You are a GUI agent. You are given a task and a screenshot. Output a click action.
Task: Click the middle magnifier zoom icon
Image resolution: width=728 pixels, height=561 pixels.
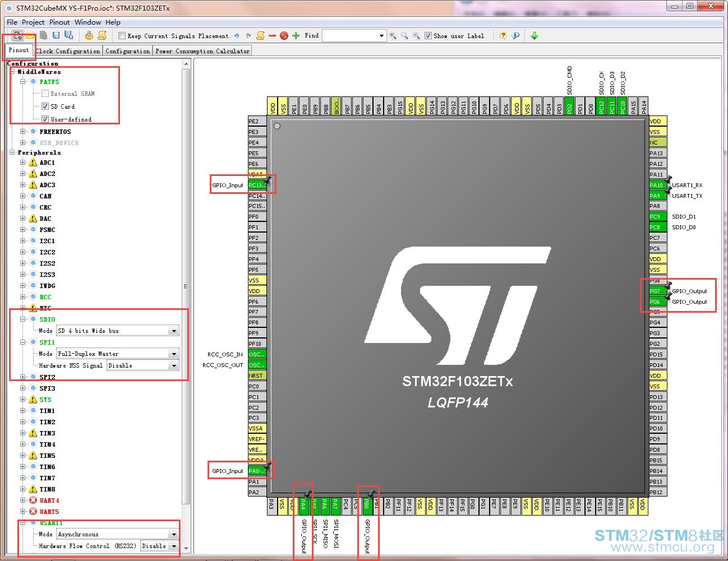coord(404,36)
